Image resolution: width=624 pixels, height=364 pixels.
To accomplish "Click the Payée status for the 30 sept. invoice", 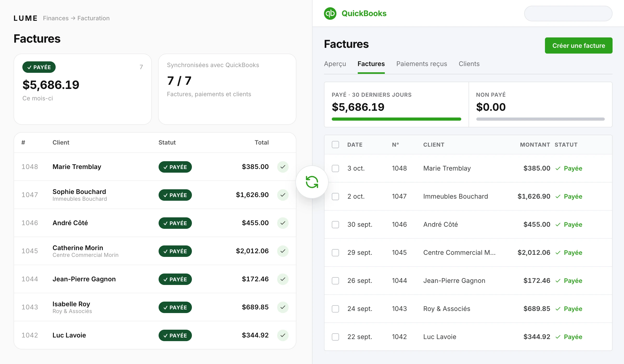I will pos(569,225).
